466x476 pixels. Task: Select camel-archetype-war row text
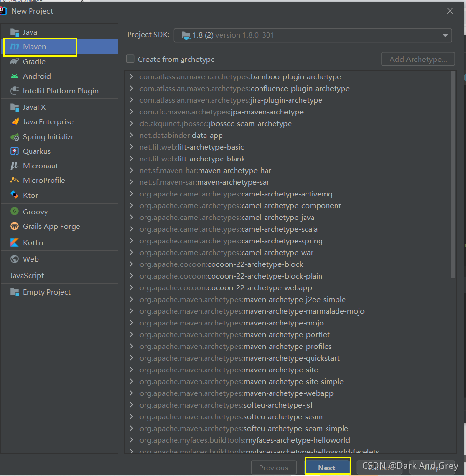tap(226, 253)
